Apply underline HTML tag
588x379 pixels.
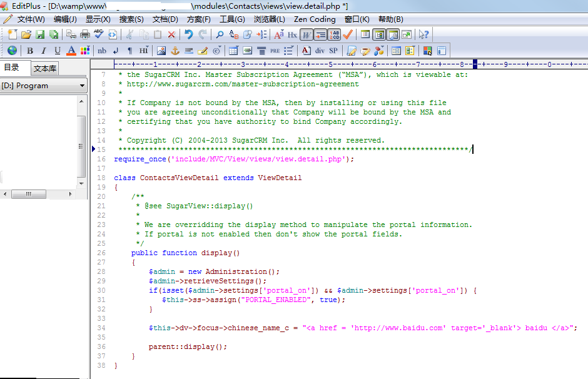pyautogui.click(x=58, y=51)
